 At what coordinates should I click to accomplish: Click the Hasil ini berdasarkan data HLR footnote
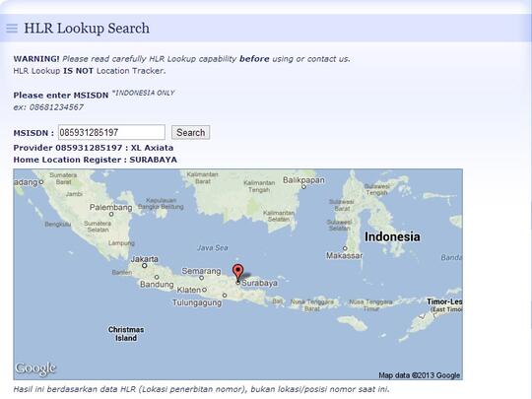(x=201, y=389)
